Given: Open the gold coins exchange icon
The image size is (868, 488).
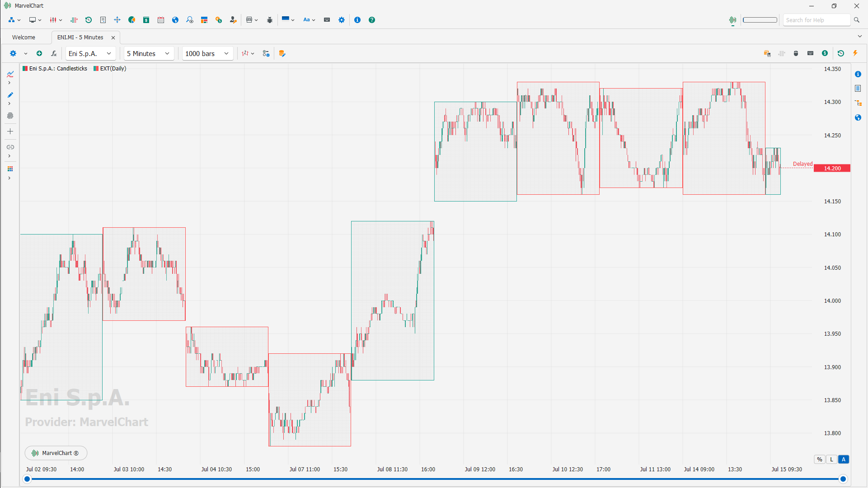Looking at the screenshot, I should tap(219, 20).
